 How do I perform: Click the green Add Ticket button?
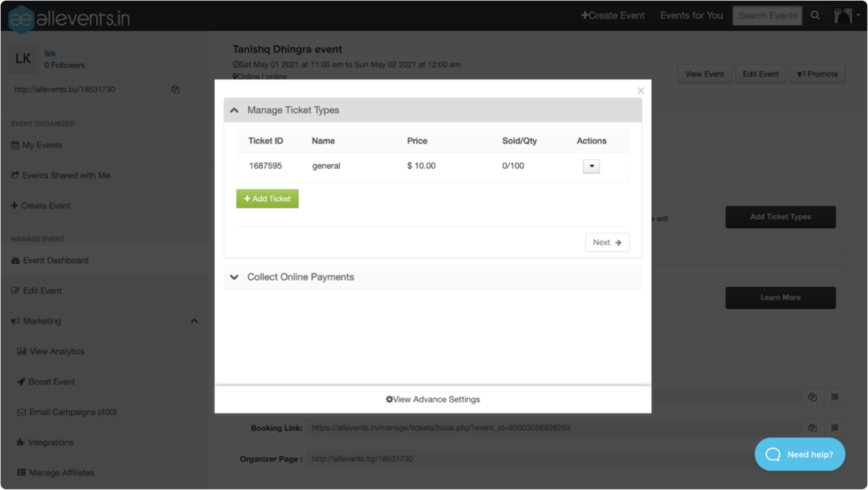pyautogui.click(x=267, y=199)
